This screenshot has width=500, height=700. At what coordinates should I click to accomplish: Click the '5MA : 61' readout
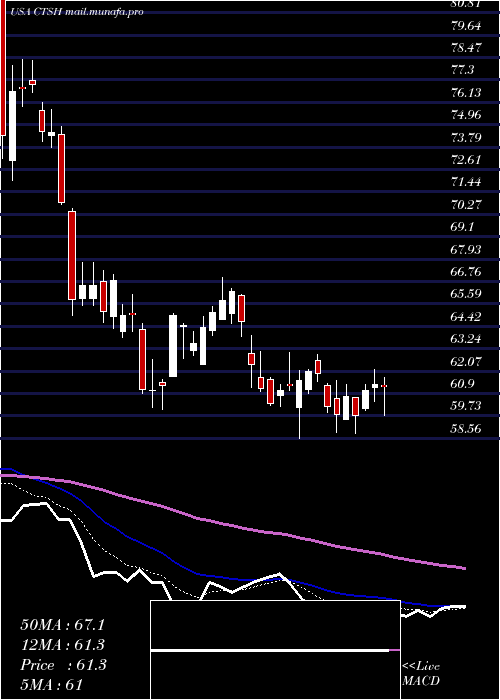52,685
